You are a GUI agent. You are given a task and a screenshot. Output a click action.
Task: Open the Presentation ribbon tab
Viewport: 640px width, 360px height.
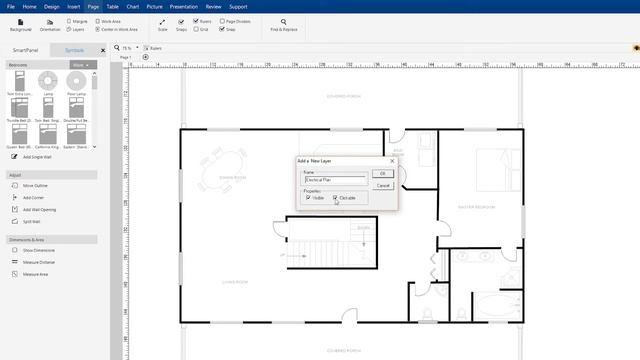(184, 7)
